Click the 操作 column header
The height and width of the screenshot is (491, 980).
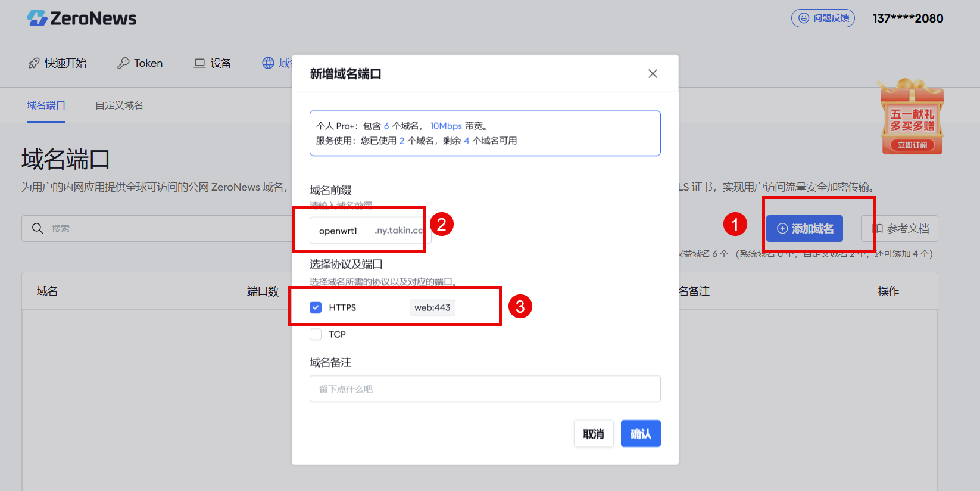coord(888,291)
